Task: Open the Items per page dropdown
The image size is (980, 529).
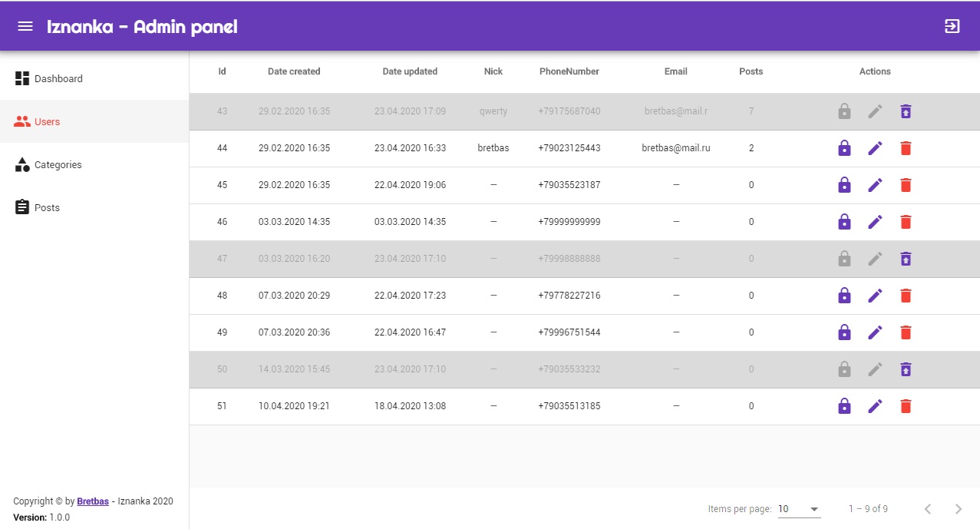Action: pyautogui.click(x=799, y=509)
